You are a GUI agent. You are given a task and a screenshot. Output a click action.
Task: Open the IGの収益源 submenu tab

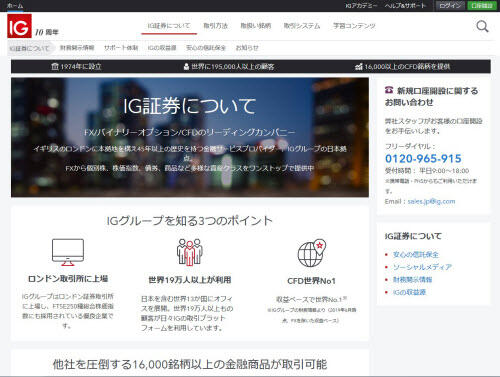[162, 48]
